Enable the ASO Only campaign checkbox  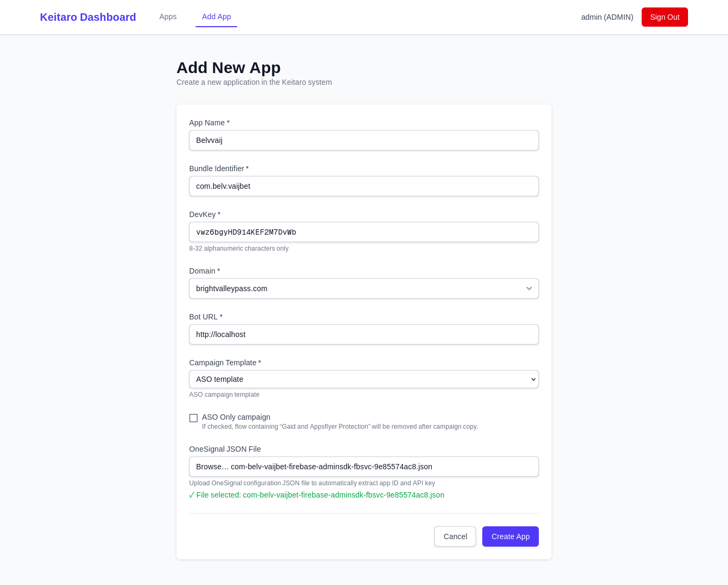point(193,418)
